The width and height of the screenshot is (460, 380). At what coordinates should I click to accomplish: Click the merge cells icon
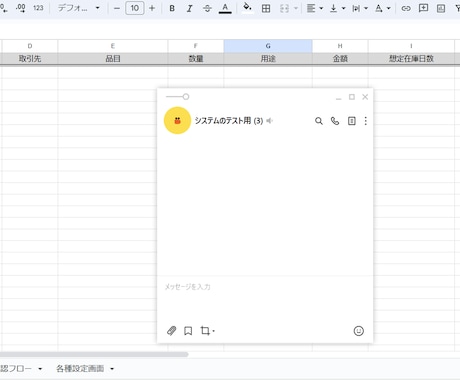coord(284,8)
